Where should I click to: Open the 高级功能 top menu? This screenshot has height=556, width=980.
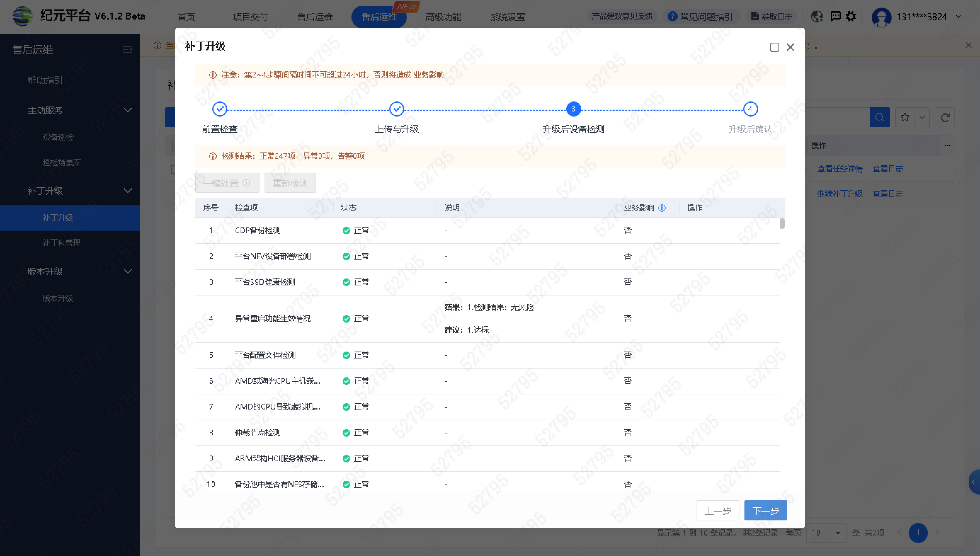[x=443, y=17]
